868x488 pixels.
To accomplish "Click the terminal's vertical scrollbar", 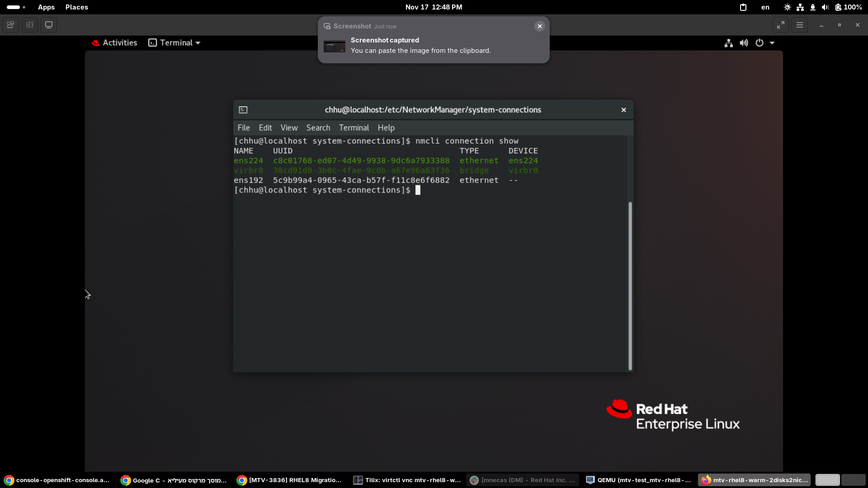I will click(630, 285).
